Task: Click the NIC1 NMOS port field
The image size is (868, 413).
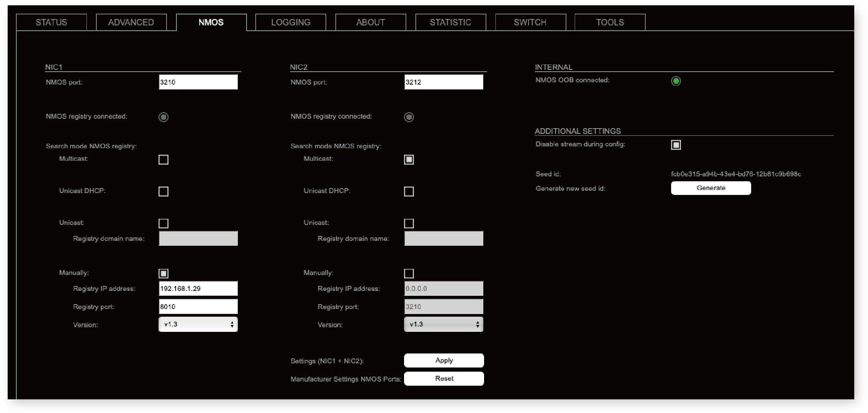Action: (198, 82)
